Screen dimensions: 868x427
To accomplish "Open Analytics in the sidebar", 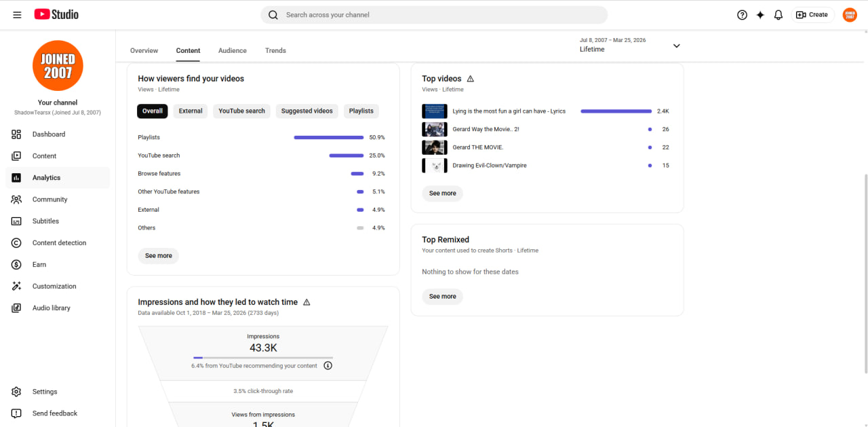I will pos(58,178).
